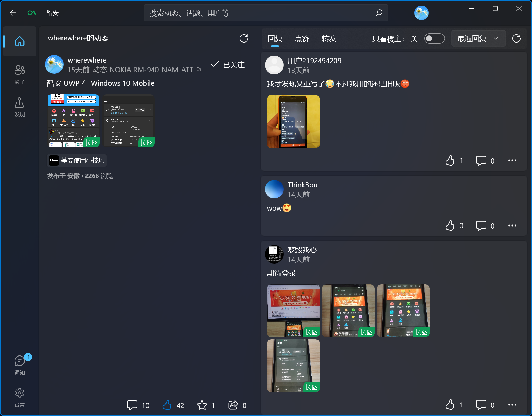Open the Home sidebar icon
This screenshot has width=532, height=416.
[20, 41]
